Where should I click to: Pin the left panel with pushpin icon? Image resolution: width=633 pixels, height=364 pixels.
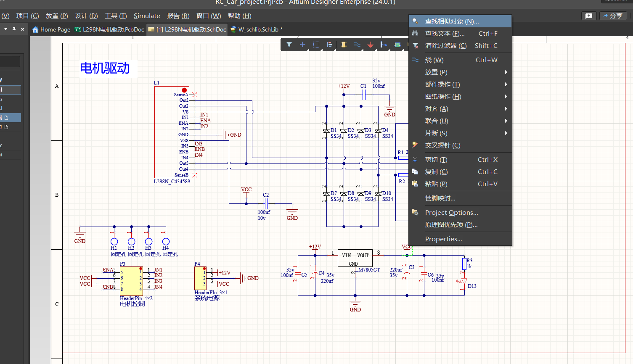click(x=14, y=29)
